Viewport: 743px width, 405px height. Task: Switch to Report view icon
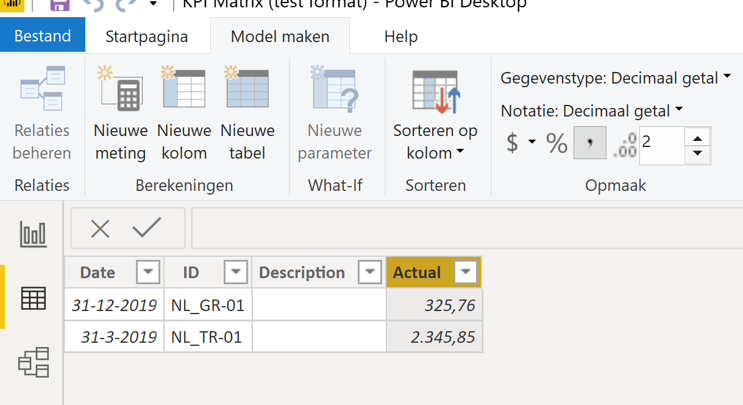click(33, 234)
